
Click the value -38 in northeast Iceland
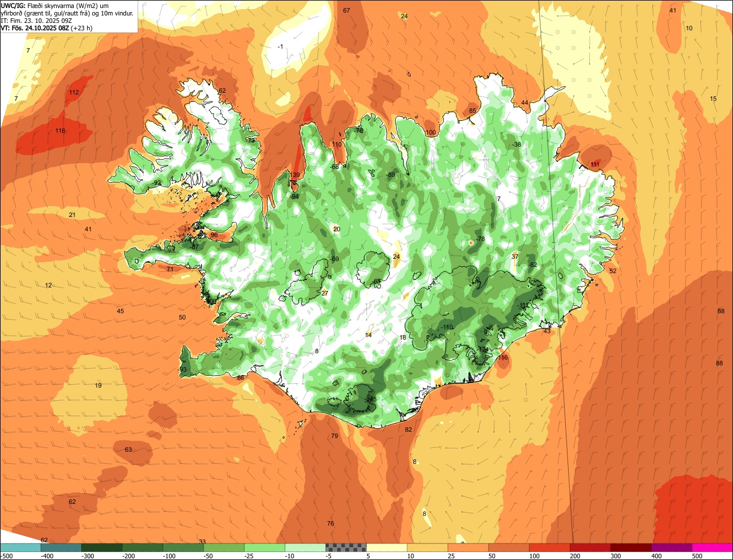517,145
